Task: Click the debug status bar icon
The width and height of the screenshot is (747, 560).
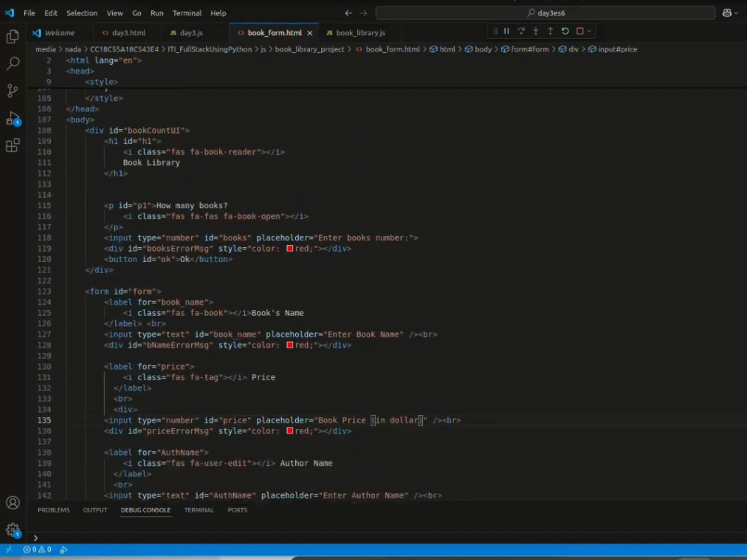Action: click(63, 550)
